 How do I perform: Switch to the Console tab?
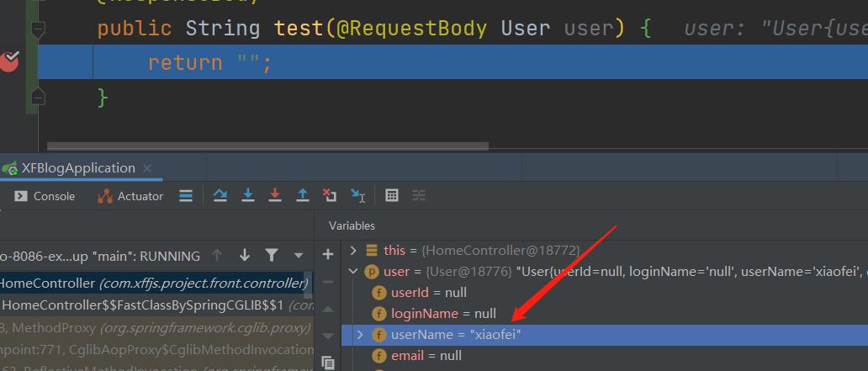tap(45, 196)
